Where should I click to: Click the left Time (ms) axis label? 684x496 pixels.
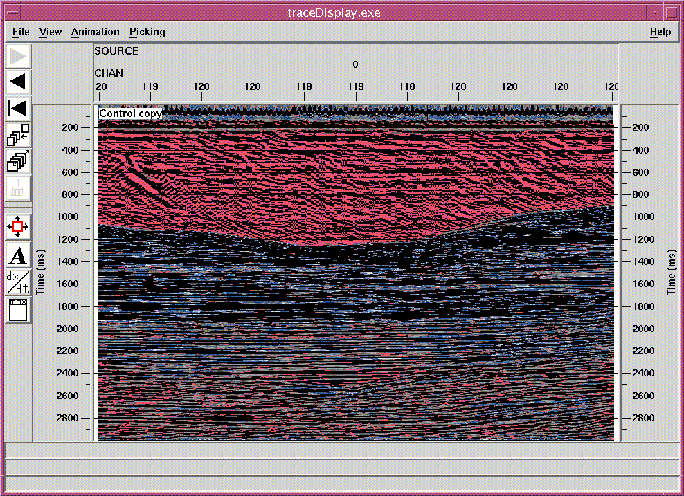[x=40, y=272]
